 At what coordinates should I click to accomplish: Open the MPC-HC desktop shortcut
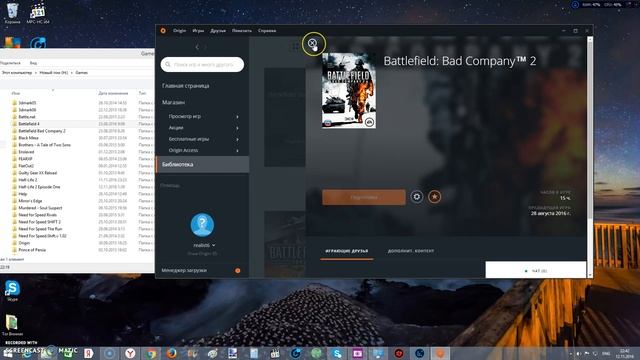click(38, 13)
